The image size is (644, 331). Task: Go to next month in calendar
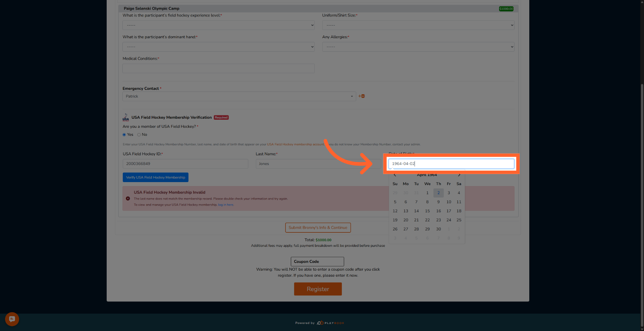[x=459, y=175]
